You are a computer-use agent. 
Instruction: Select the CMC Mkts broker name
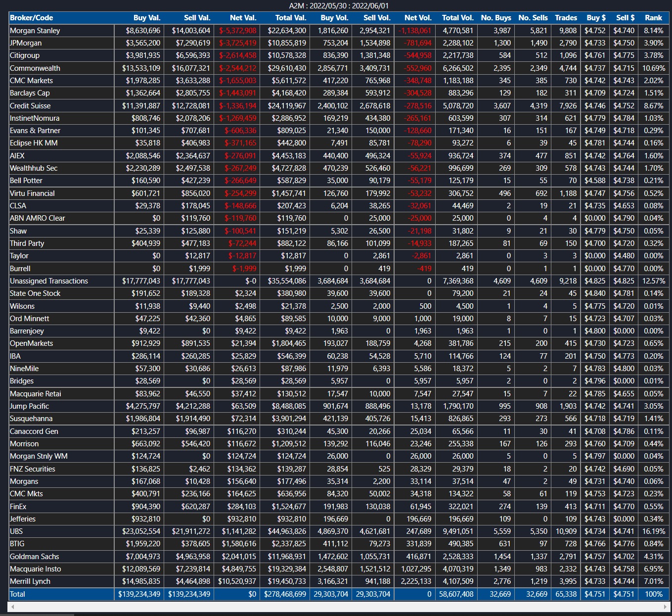tap(27, 494)
